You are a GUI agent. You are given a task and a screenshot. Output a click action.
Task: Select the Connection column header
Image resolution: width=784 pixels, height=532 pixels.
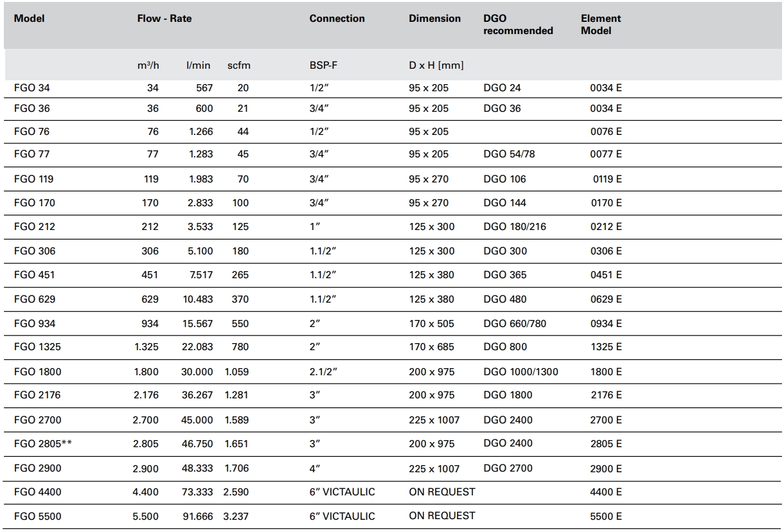[x=337, y=19]
